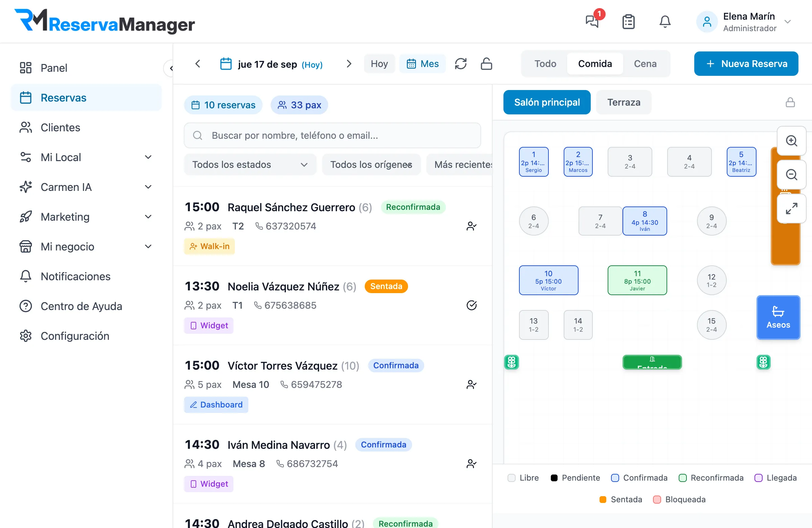Click check-circle icon for Noelia Vázquez Núñez

(472, 305)
